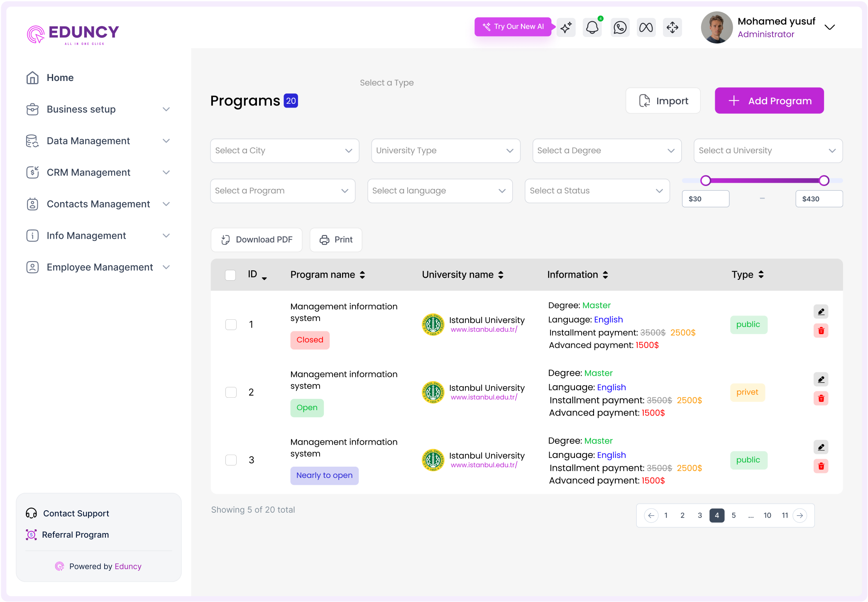Image resolution: width=868 pixels, height=602 pixels.
Task: Open the Select a City dropdown
Action: click(x=285, y=151)
